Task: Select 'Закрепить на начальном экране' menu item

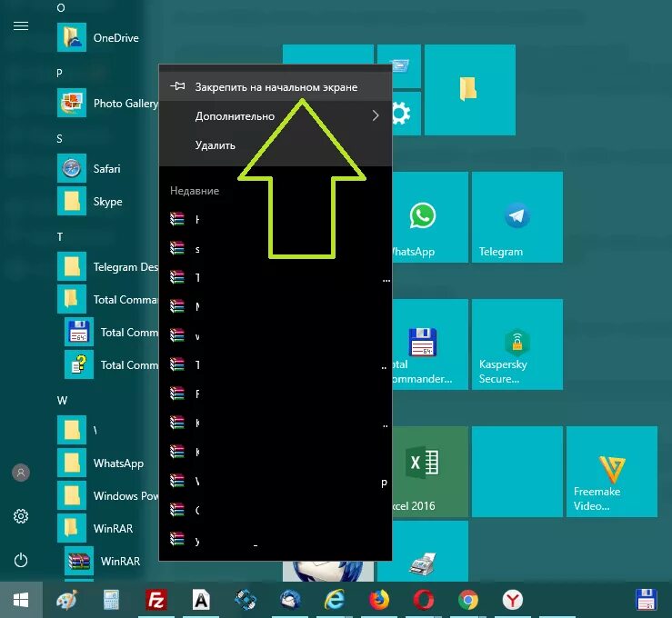Action: (x=276, y=87)
